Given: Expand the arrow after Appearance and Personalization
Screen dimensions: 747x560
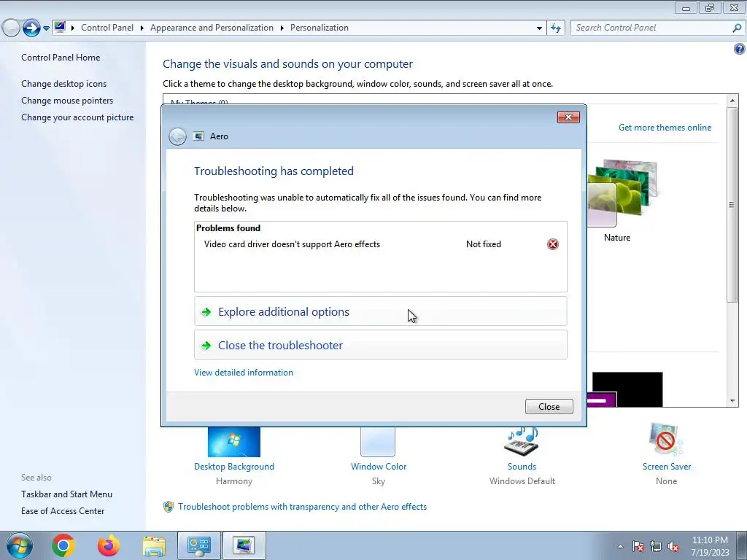Looking at the screenshot, I should [282, 28].
